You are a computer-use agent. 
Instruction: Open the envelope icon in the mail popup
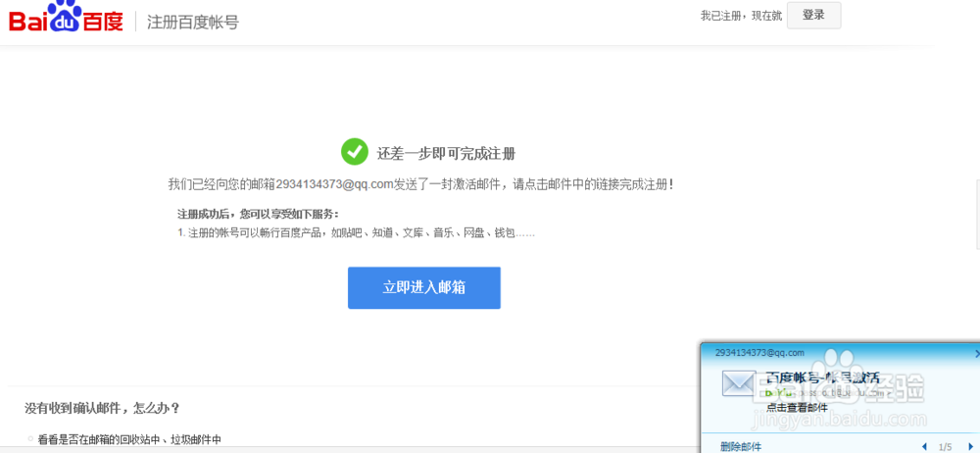tap(739, 383)
